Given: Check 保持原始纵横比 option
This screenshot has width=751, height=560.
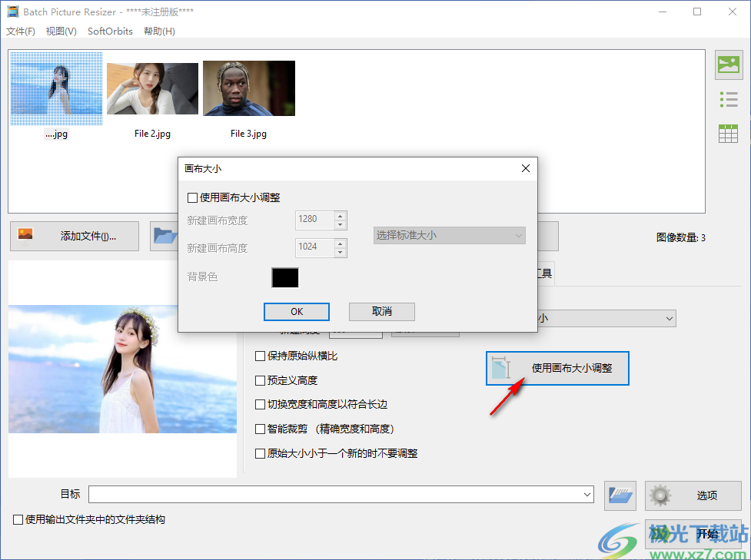Looking at the screenshot, I should pos(260,356).
